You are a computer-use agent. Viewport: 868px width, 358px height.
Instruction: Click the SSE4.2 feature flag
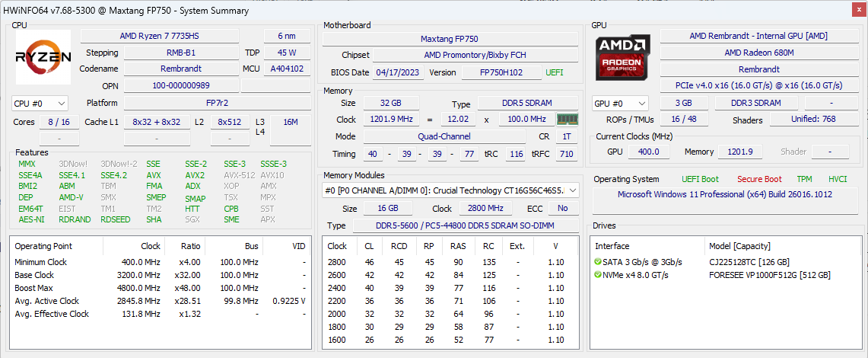[113, 175]
